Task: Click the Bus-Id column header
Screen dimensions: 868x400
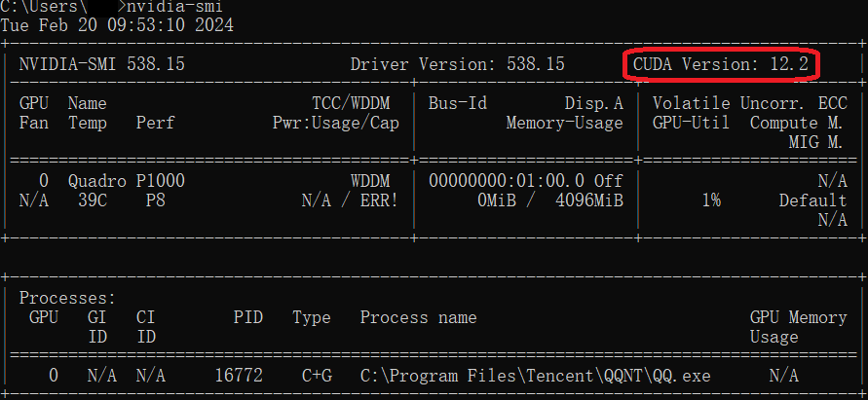Action: [x=457, y=103]
